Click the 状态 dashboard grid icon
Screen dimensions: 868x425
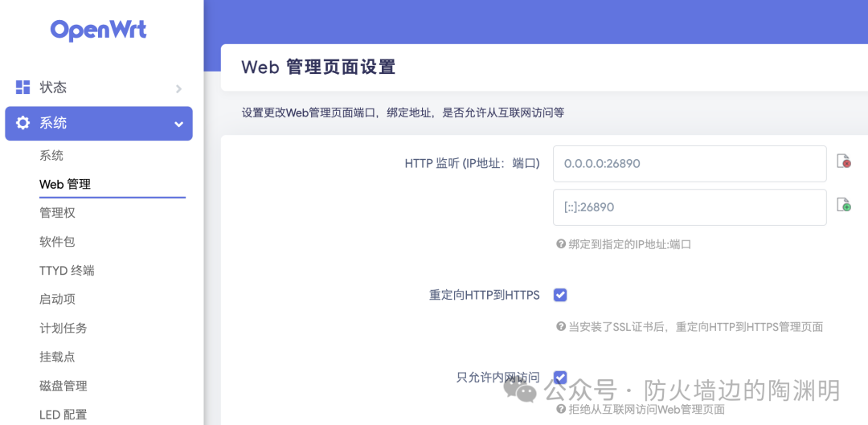[x=23, y=87]
